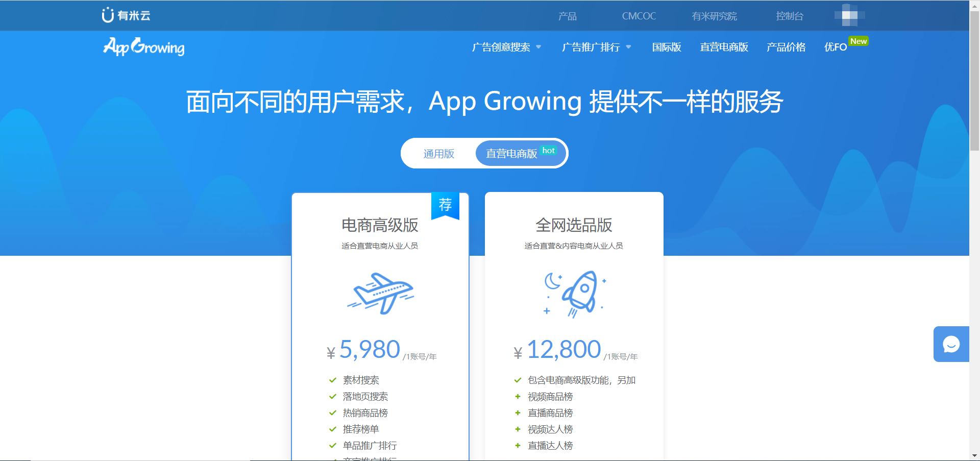
Task: Click the scrollbar down arrow
Action: 974,455
